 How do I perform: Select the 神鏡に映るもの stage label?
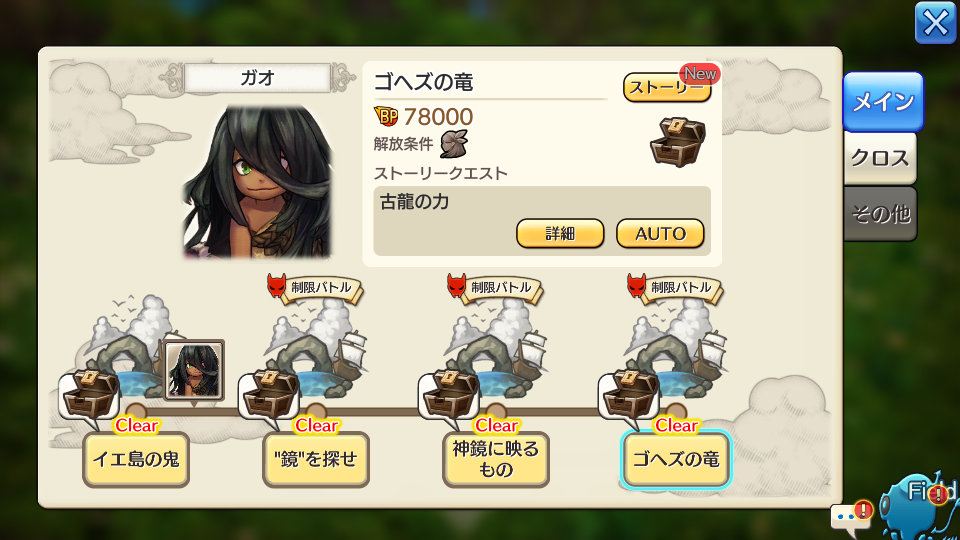[496, 459]
